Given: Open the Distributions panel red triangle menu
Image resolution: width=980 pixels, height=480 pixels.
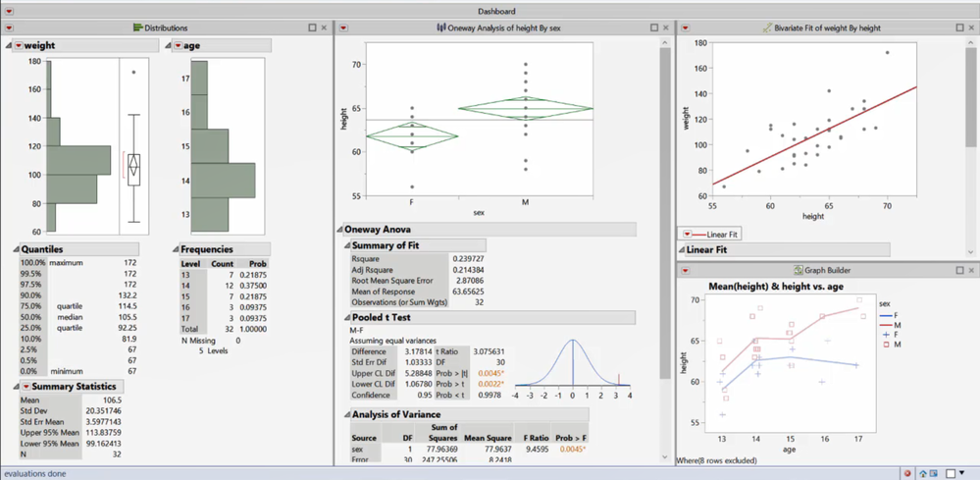Looking at the screenshot, I should pyautogui.click(x=10, y=27).
